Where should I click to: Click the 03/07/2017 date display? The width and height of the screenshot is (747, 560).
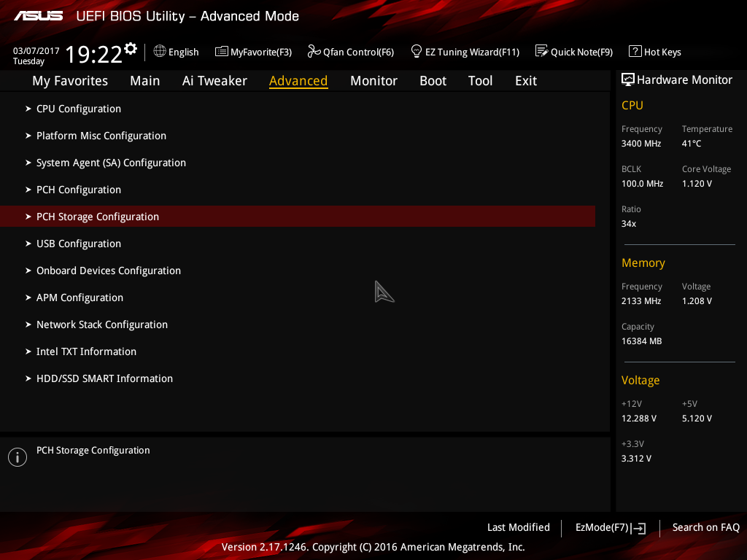click(36, 51)
